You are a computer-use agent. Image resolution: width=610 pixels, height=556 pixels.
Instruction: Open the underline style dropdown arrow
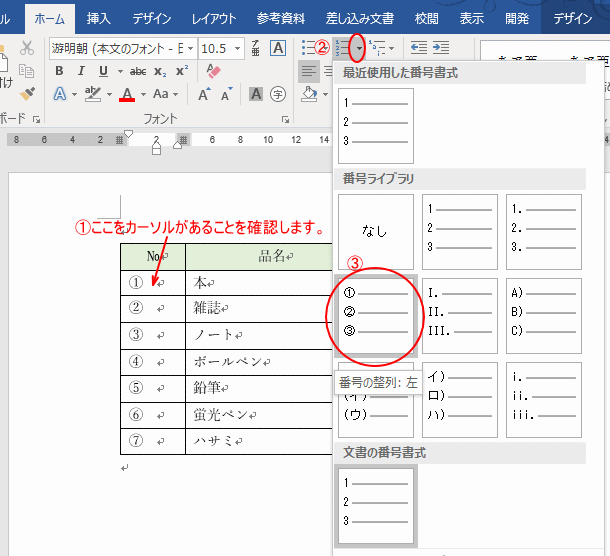click(x=120, y=72)
